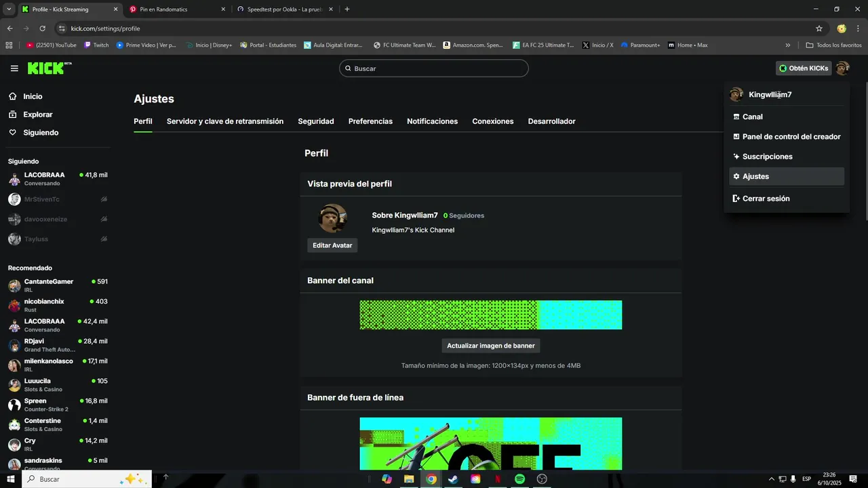This screenshot has height=488, width=868.
Task: Open Home • Max bookmark
Action: [x=688, y=45]
